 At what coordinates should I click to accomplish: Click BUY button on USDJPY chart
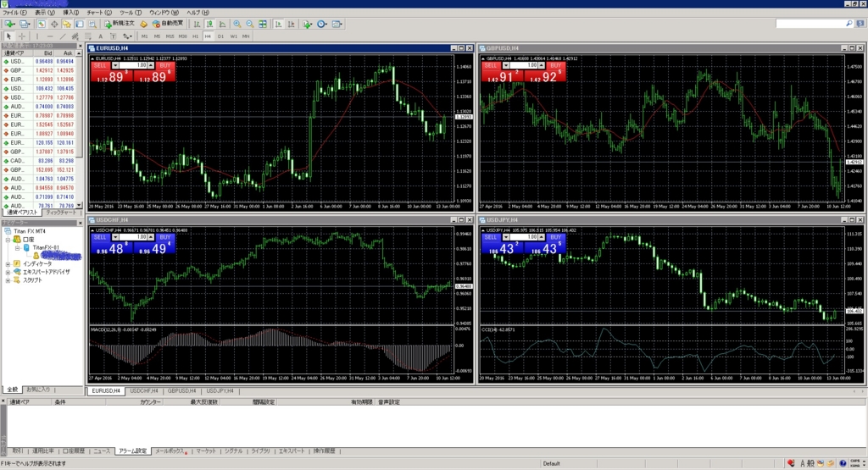555,237
